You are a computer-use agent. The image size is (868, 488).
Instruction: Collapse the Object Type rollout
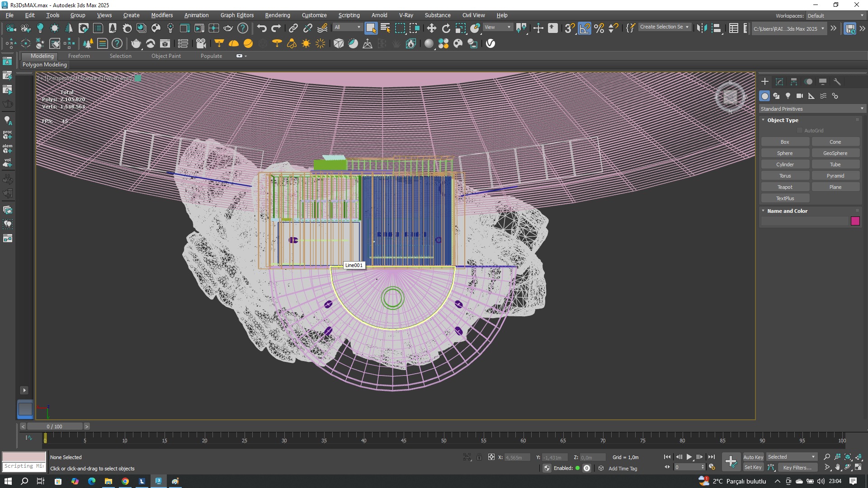point(783,120)
